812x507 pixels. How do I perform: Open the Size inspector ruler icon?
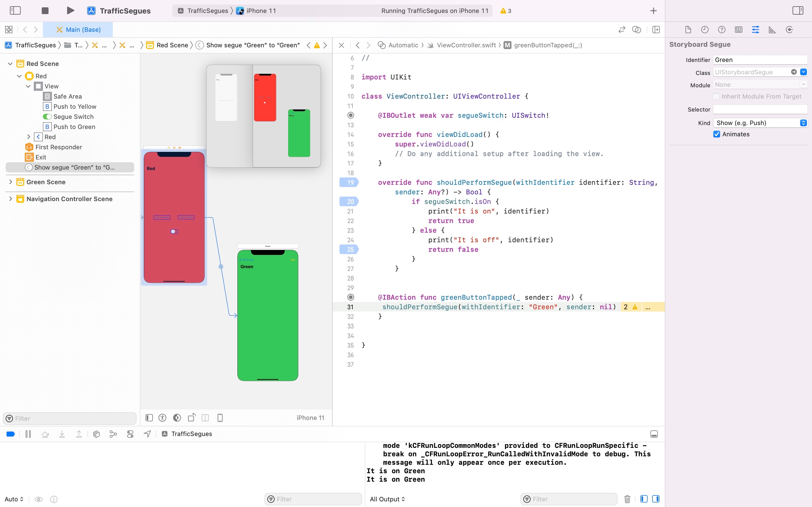tap(772, 30)
